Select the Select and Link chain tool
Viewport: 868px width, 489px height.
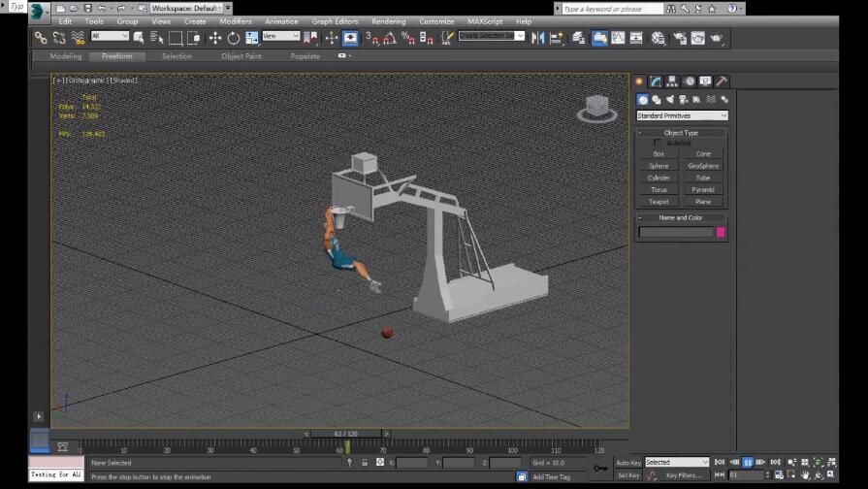[x=41, y=38]
